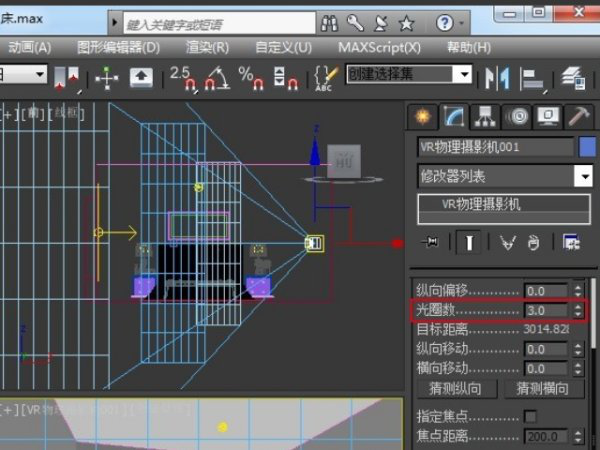Click the blue object color swatch
The width and height of the screenshot is (600, 450).
(x=587, y=147)
